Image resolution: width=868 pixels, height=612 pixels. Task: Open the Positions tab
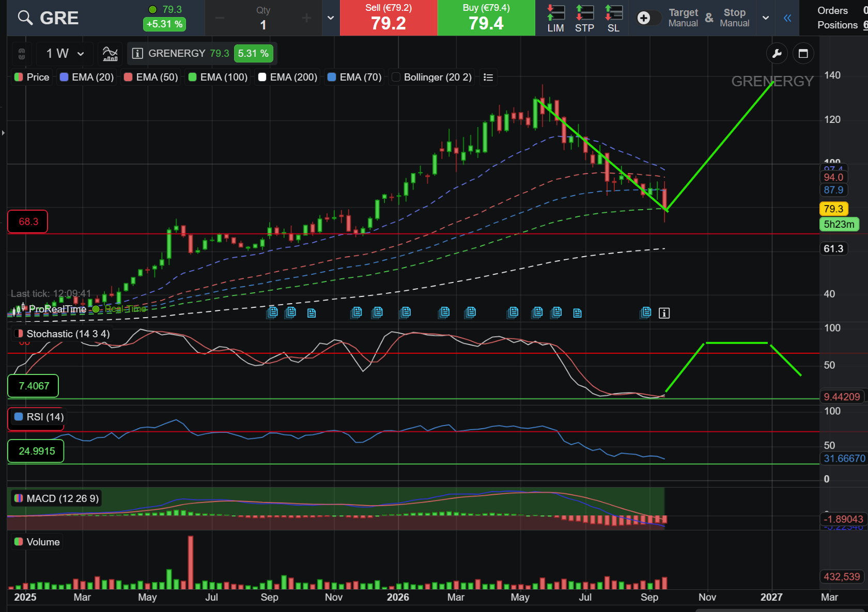coord(838,25)
